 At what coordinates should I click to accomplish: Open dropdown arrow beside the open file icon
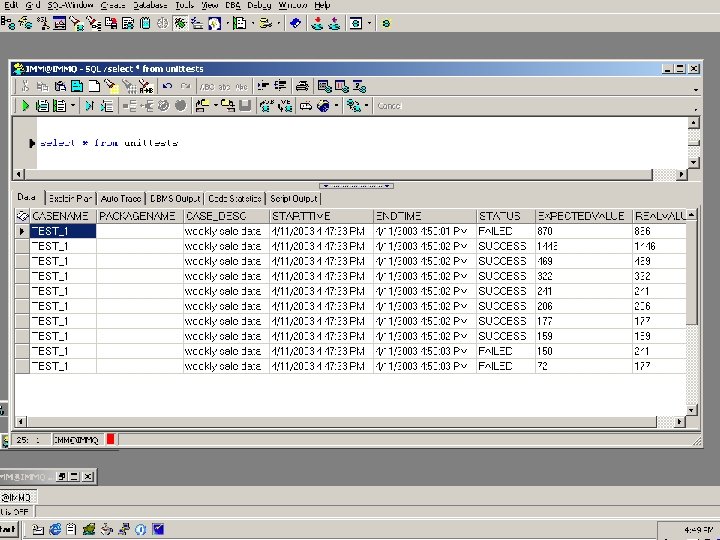pyautogui.click(x=215, y=106)
